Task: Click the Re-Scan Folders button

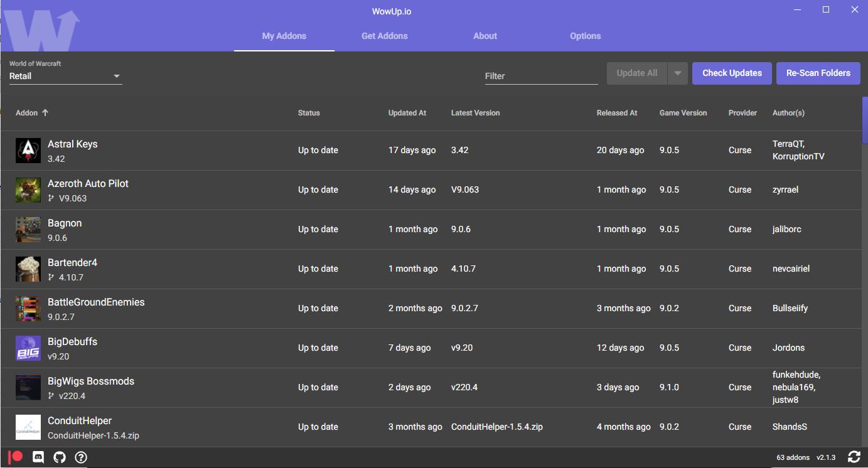Action: coord(818,73)
